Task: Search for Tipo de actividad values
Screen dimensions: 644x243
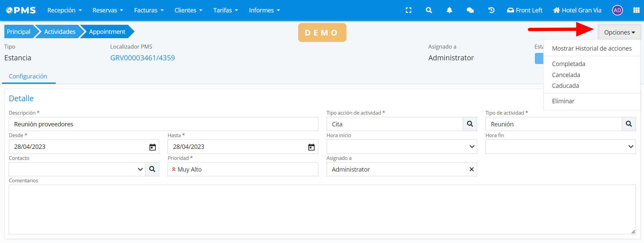Action: point(629,124)
